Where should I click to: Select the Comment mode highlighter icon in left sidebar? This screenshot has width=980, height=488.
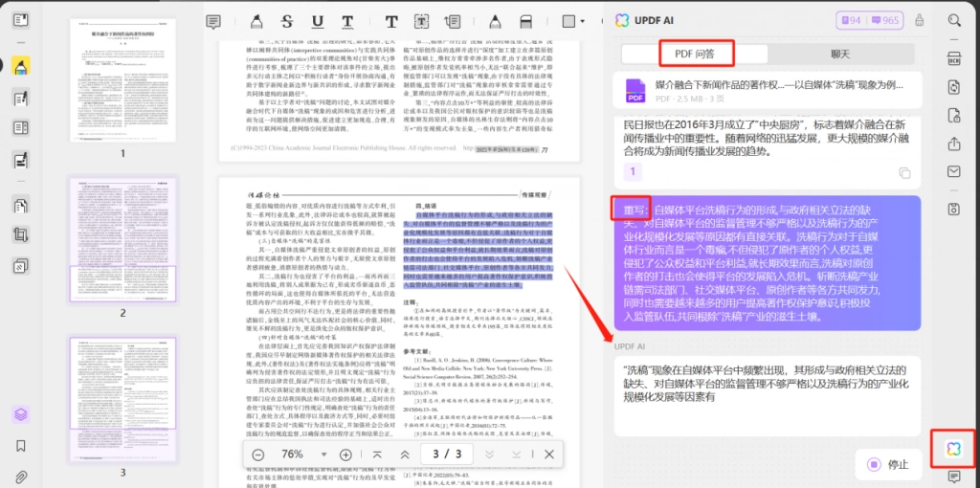coord(21,66)
